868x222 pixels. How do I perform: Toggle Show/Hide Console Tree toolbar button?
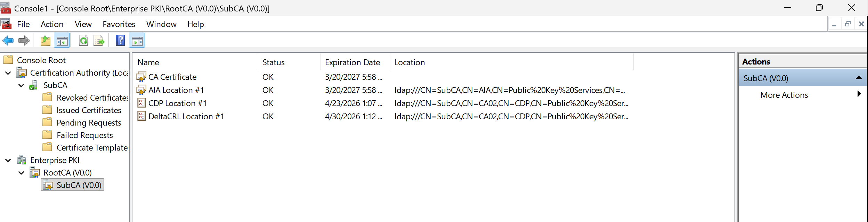click(62, 41)
